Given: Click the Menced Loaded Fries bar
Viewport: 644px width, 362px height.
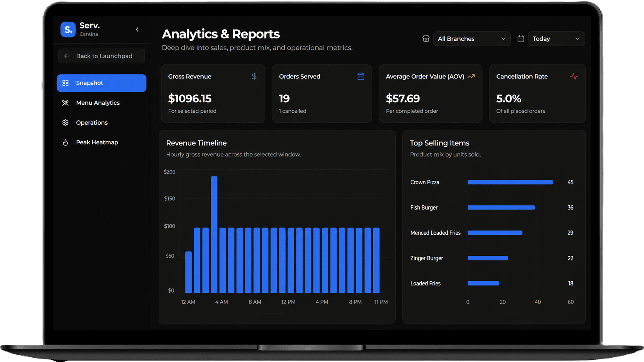Looking at the screenshot, I should pos(495,233).
